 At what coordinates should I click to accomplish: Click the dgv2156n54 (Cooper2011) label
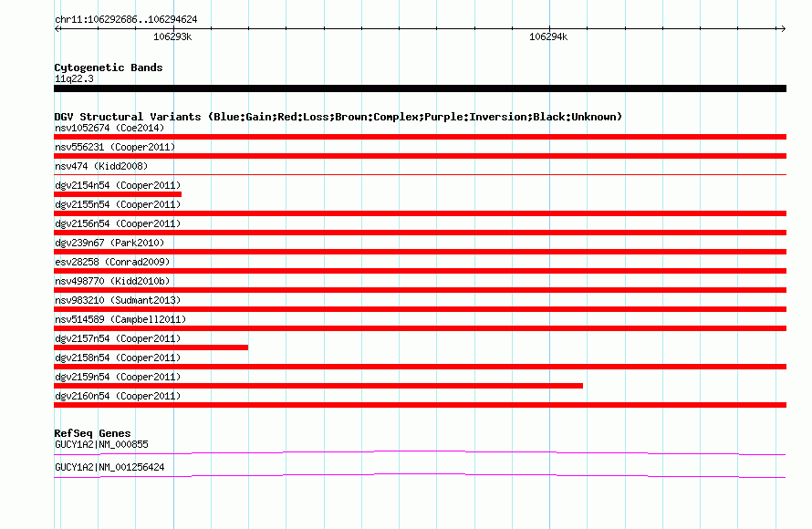pyautogui.click(x=118, y=223)
